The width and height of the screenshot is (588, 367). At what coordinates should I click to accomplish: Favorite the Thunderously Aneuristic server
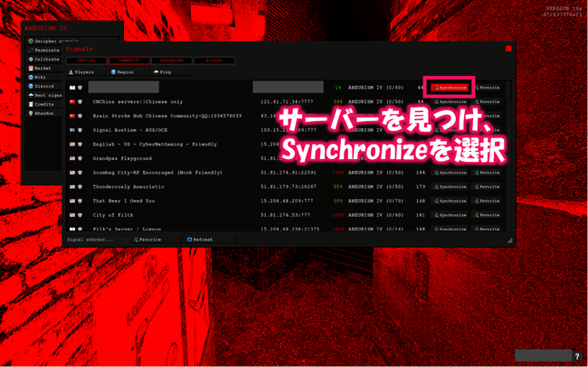(x=487, y=187)
